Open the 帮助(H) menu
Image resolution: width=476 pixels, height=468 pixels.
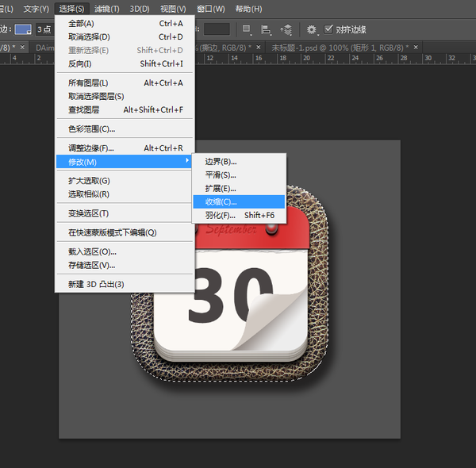248,9
